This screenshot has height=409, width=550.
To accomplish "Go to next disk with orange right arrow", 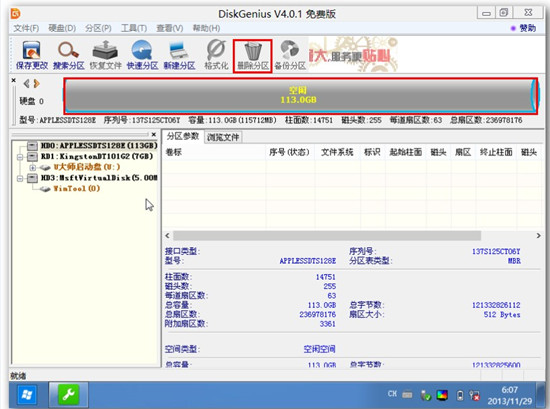I will (36, 83).
